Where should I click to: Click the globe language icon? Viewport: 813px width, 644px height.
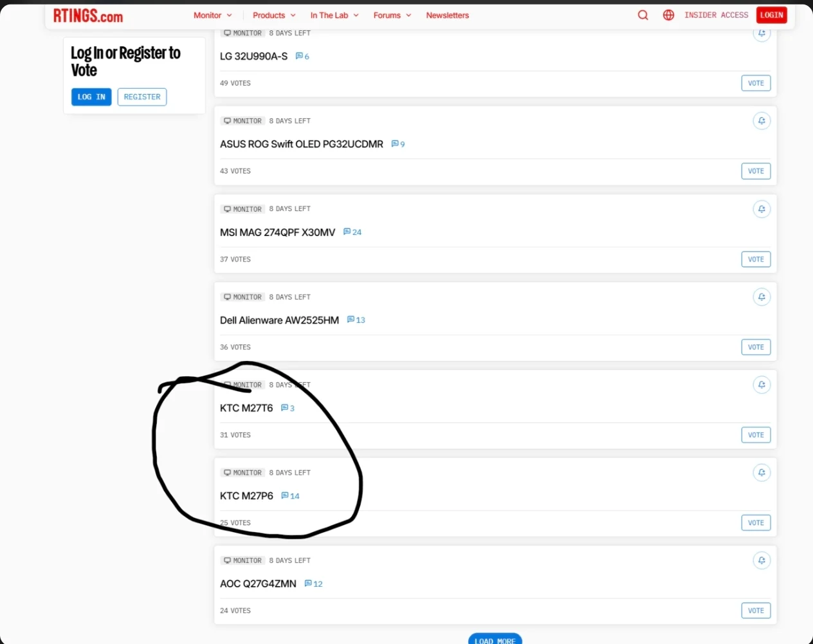click(x=668, y=15)
